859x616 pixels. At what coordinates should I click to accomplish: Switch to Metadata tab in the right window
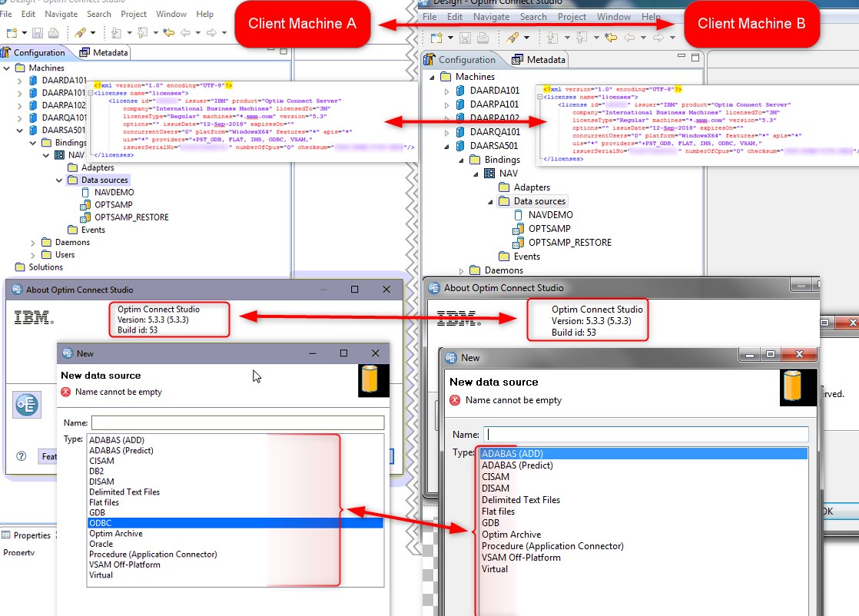(x=539, y=60)
